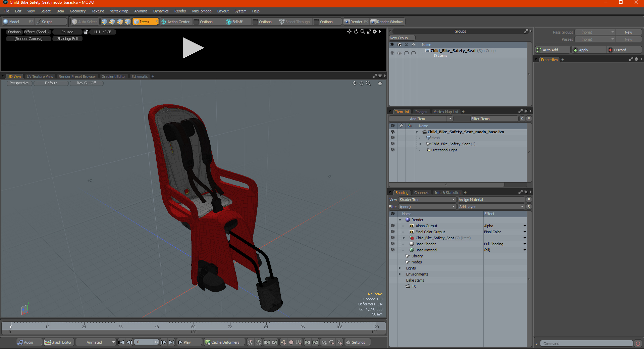Click Apply button
Screen dimensions: 644x349
coord(589,50)
